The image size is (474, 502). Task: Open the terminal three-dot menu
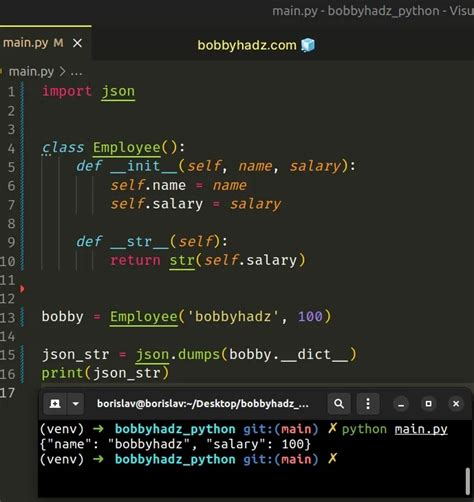pyautogui.click(x=368, y=404)
